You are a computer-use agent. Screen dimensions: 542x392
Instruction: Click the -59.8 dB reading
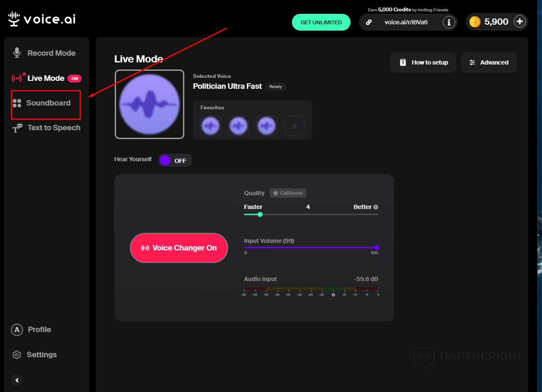click(366, 279)
